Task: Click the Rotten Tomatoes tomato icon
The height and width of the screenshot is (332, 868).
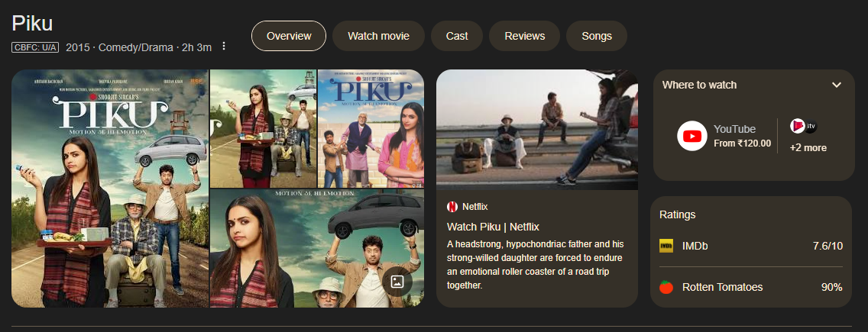Action: pos(666,287)
